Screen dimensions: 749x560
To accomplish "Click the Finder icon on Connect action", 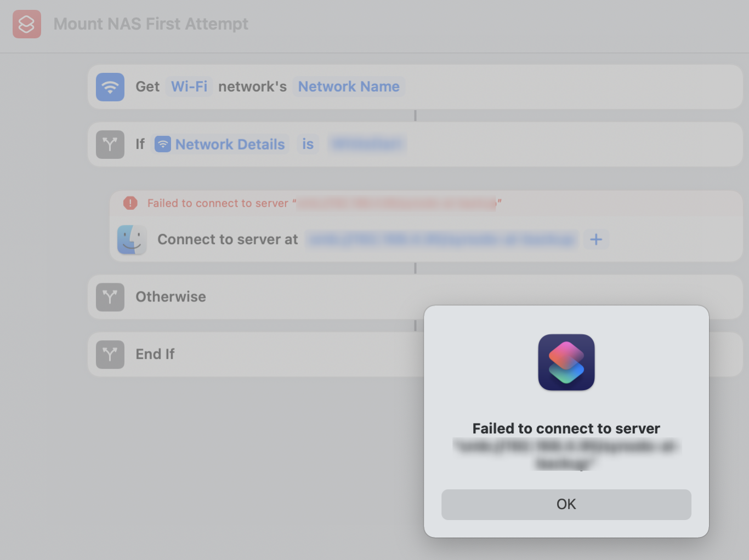I will pyautogui.click(x=132, y=239).
